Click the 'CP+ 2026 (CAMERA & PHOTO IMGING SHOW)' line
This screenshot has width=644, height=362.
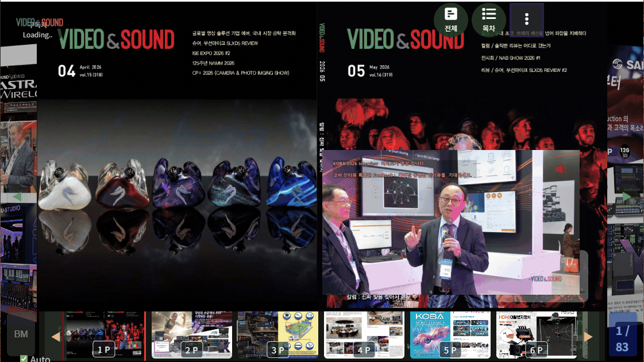click(241, 73)
